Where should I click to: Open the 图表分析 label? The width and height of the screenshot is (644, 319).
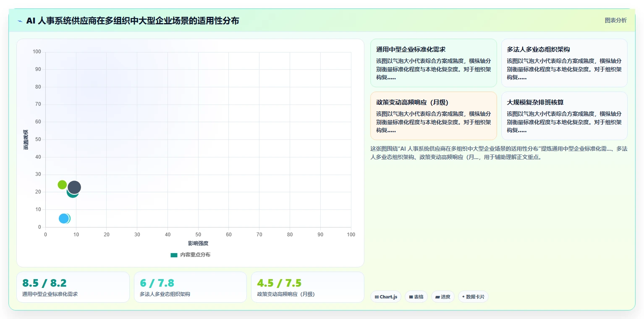[615, 21]
